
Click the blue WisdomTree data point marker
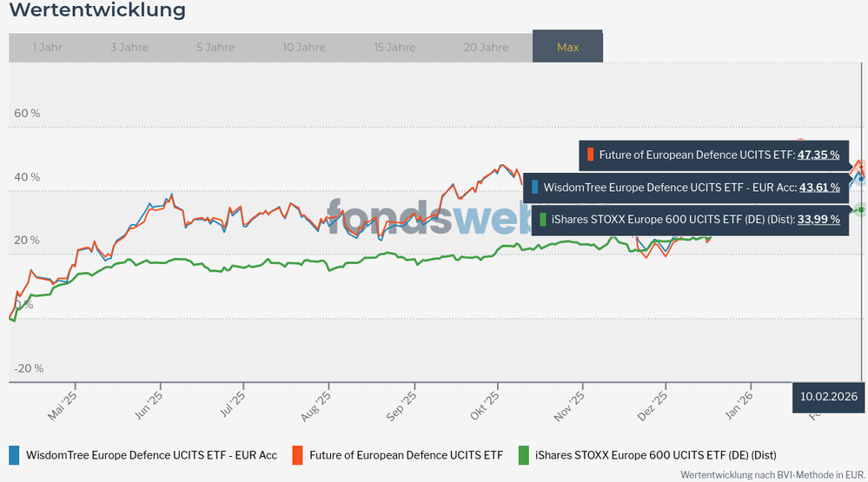point(861,179)
